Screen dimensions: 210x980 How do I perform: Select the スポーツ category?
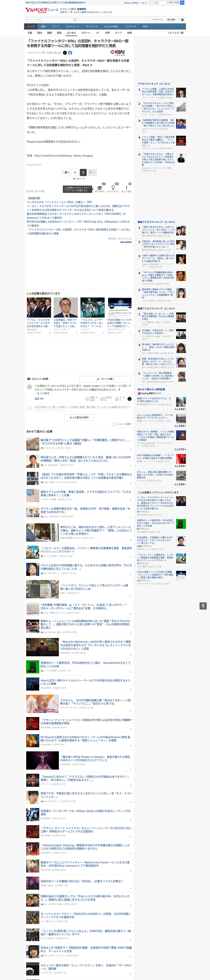86,33
